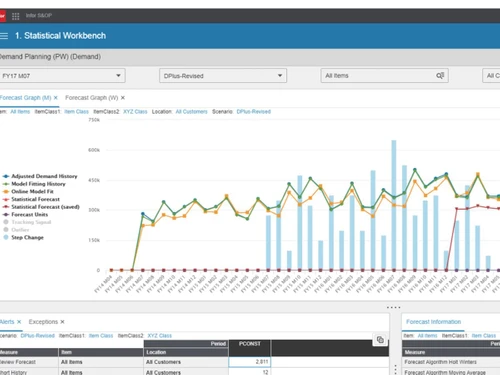Click the search icon in All Items field
Viewport: 500px width, 375px height.
[440, 76]
